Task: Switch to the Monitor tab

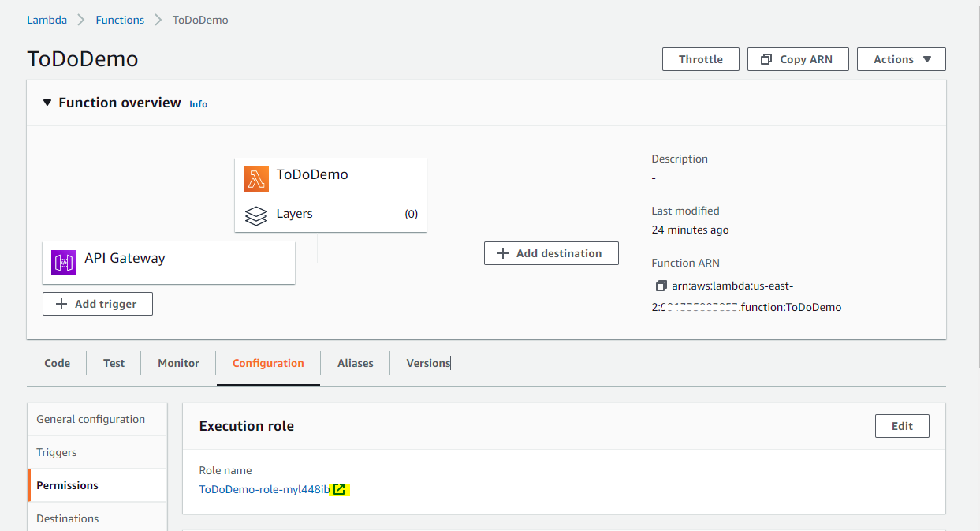Action: tap(178, 363)
